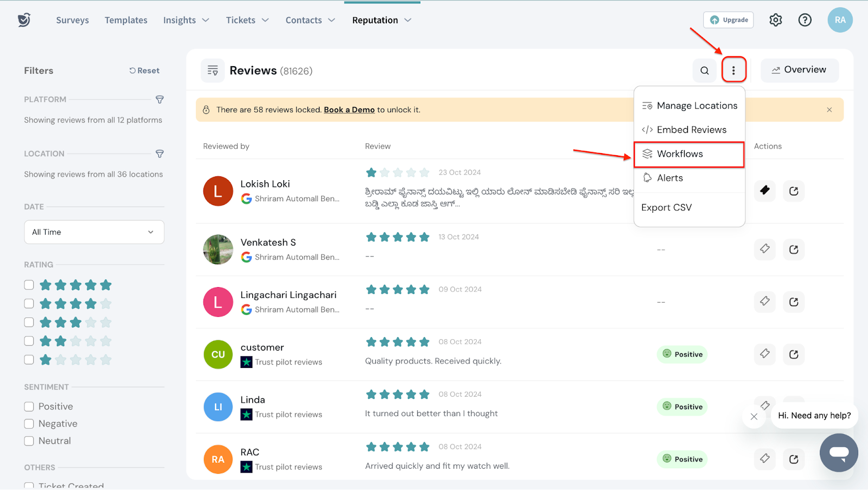Expand the All Time date dropdown

94,232
